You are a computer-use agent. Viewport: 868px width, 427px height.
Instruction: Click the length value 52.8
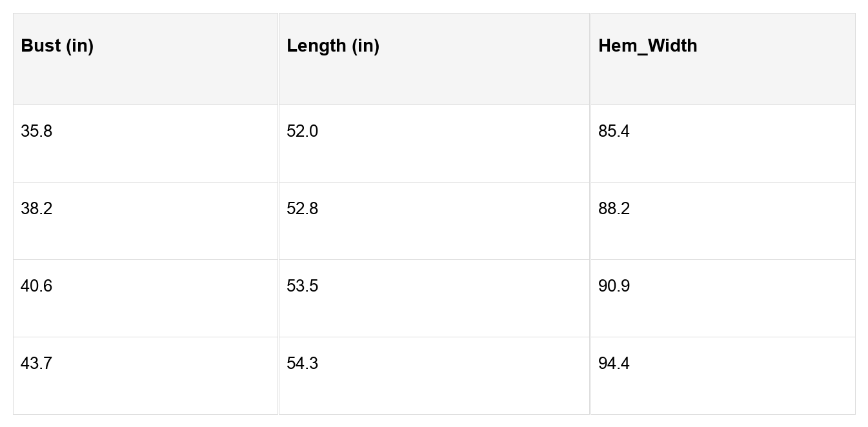coord(302,209)
